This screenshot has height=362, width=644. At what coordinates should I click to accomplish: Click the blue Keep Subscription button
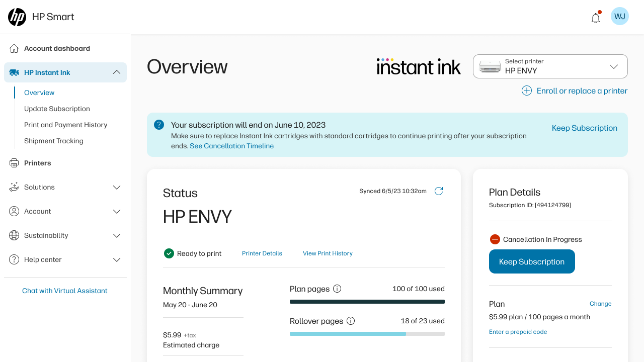click(532, 261)
